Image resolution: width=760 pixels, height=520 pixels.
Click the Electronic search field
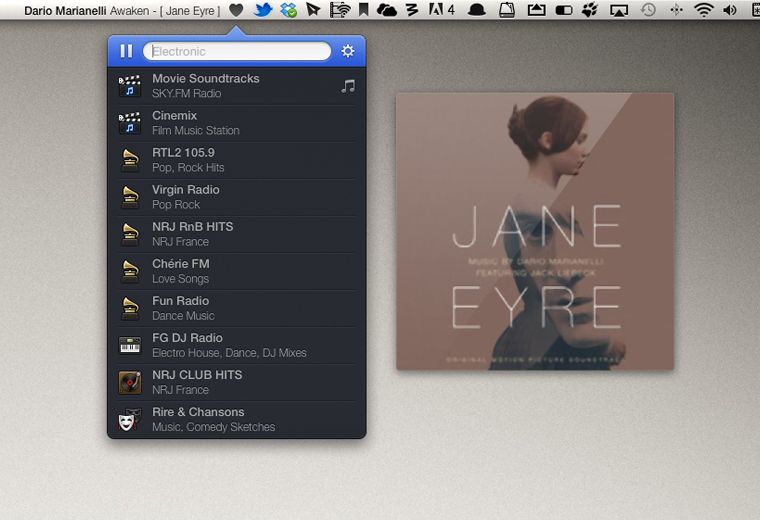237,51
